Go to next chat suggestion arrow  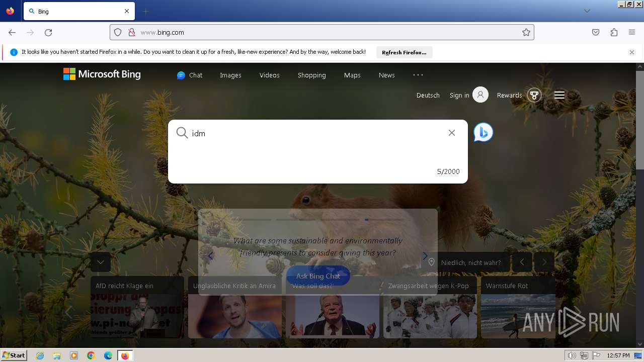pos(425,256)
